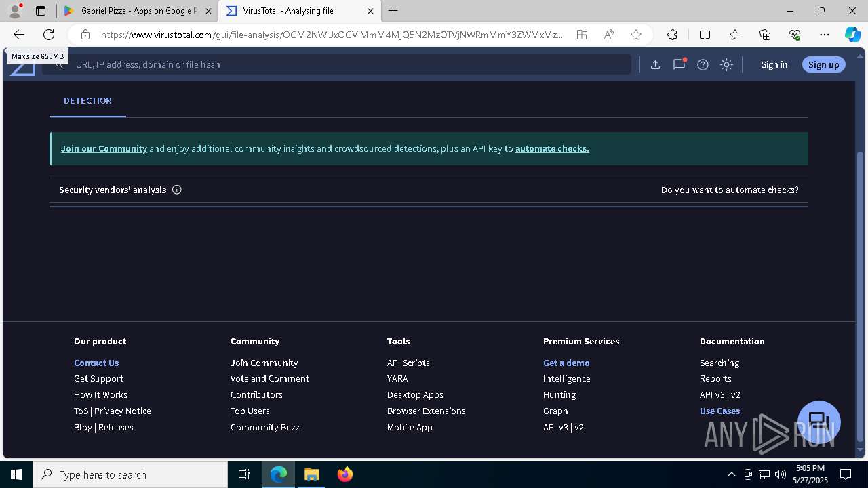The width and height of the screenshot is (868, 488).
Task: Open the Community Buzz link
Action: (x=264, y=427)
